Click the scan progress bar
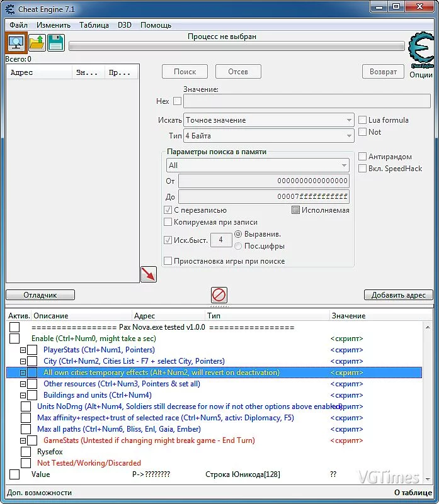The height and width of the screenshot is (504, 439). click(237, 46)
